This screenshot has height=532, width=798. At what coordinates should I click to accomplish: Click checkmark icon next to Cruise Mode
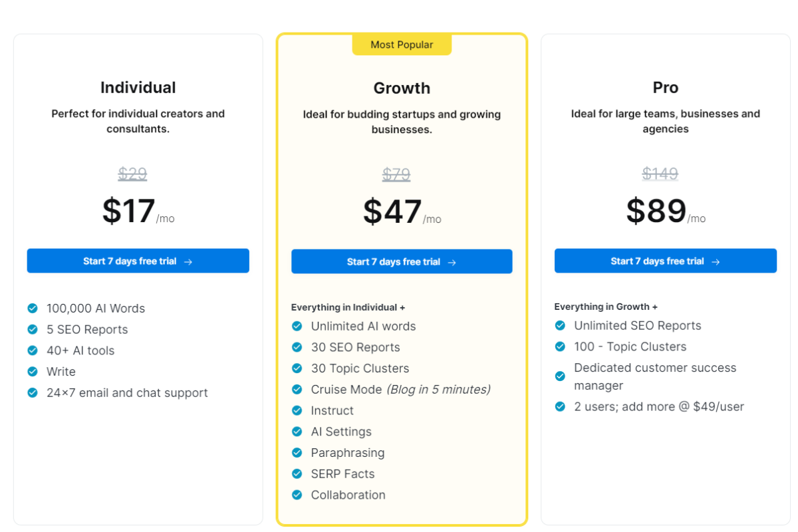coord(297,389)
